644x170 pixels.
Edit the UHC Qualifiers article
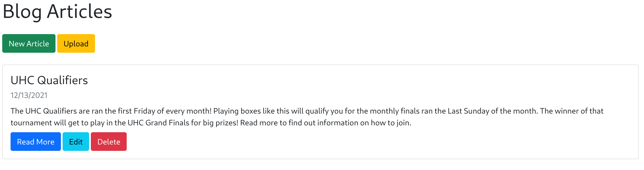coord(76,142)
